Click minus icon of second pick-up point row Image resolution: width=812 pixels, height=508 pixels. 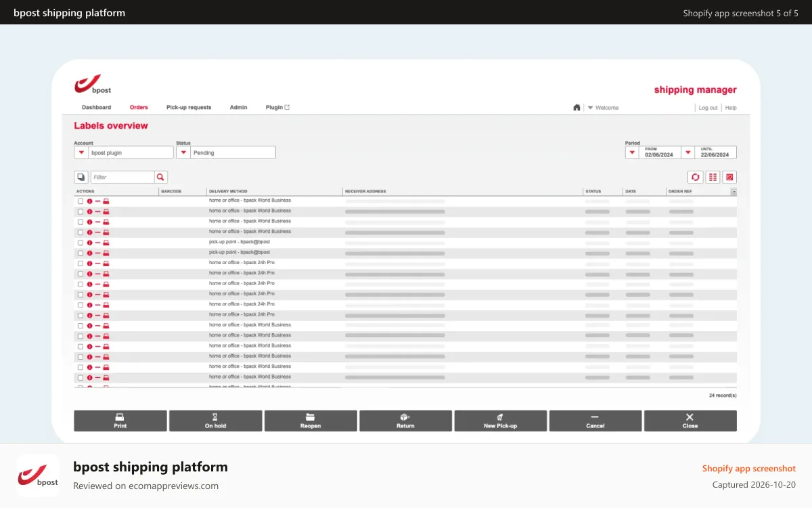tap(97, 253)
